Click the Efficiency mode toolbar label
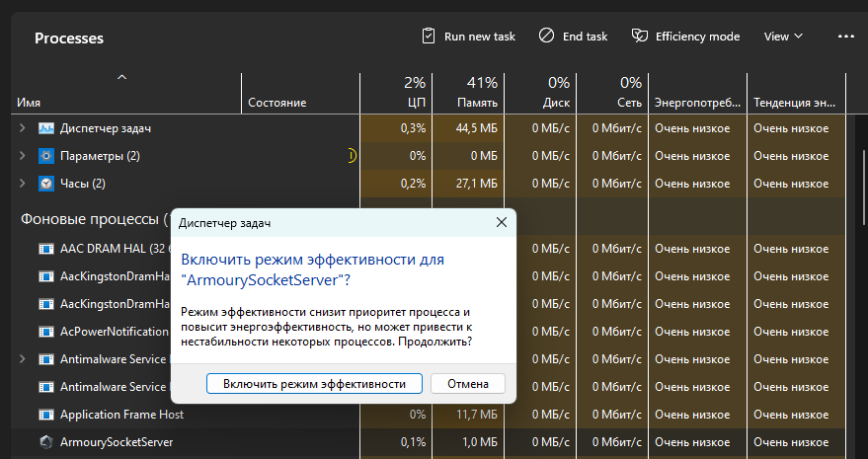The width and height of the screenshot is (868, 459). 697,37
